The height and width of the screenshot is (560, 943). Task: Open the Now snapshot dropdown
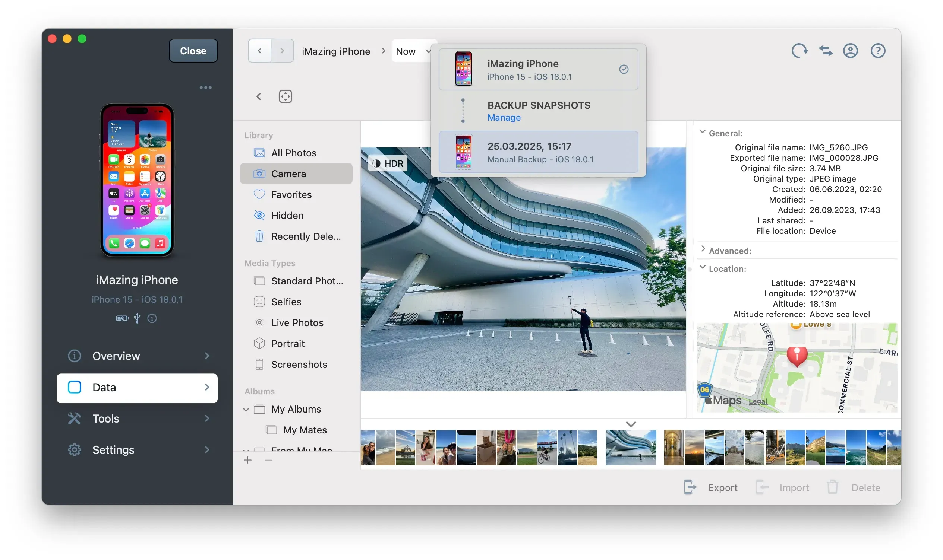coord(412,51)
